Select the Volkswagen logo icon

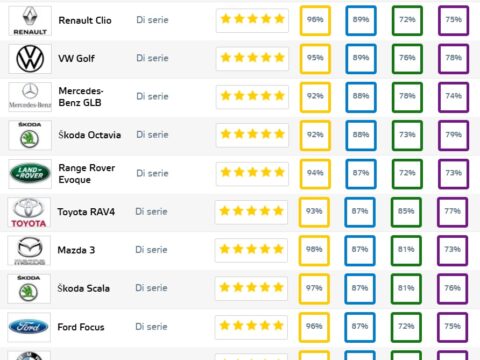tap(30, 59)
